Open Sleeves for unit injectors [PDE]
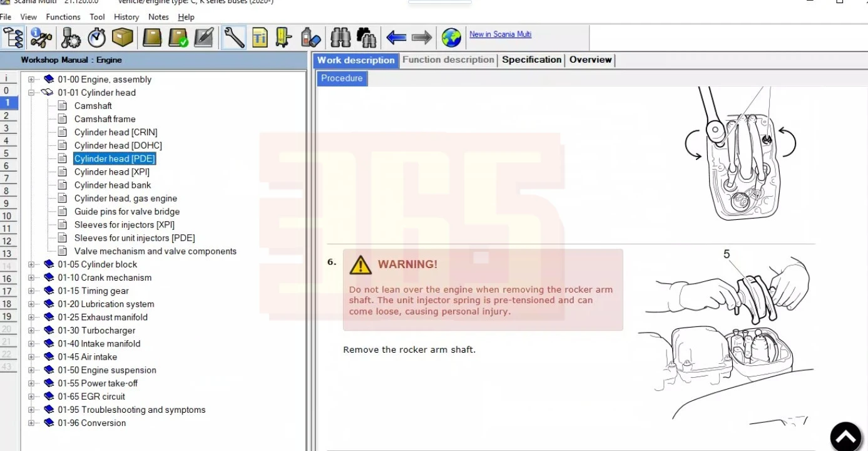868x451 pixels. click(x=135, y=238)
